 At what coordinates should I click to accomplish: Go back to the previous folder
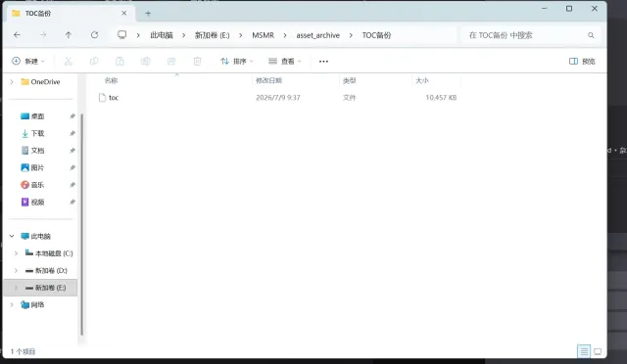[17, 35]
